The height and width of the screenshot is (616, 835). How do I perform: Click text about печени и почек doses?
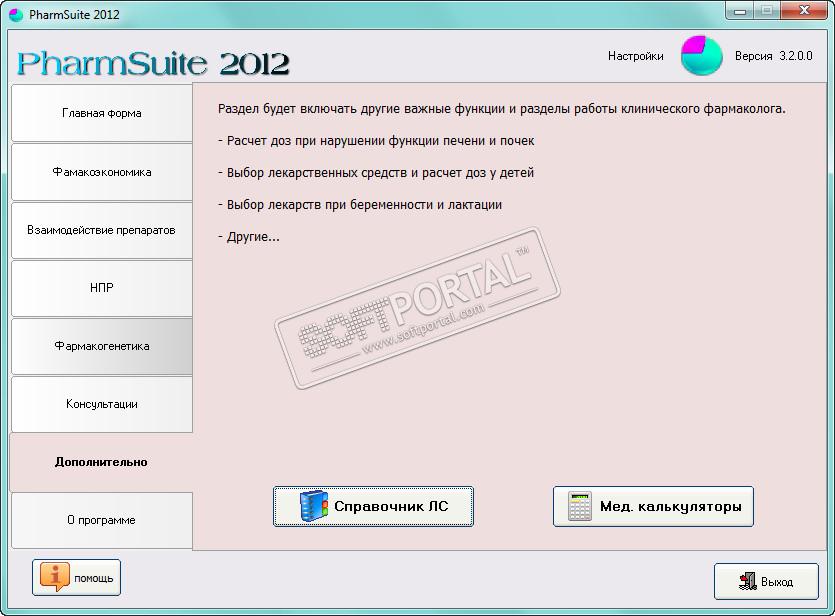376,141
